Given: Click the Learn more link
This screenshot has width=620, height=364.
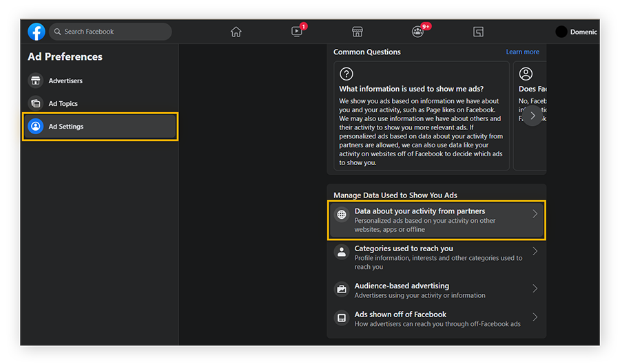Looking at the screenshot, I should click(x=522, y=52).
